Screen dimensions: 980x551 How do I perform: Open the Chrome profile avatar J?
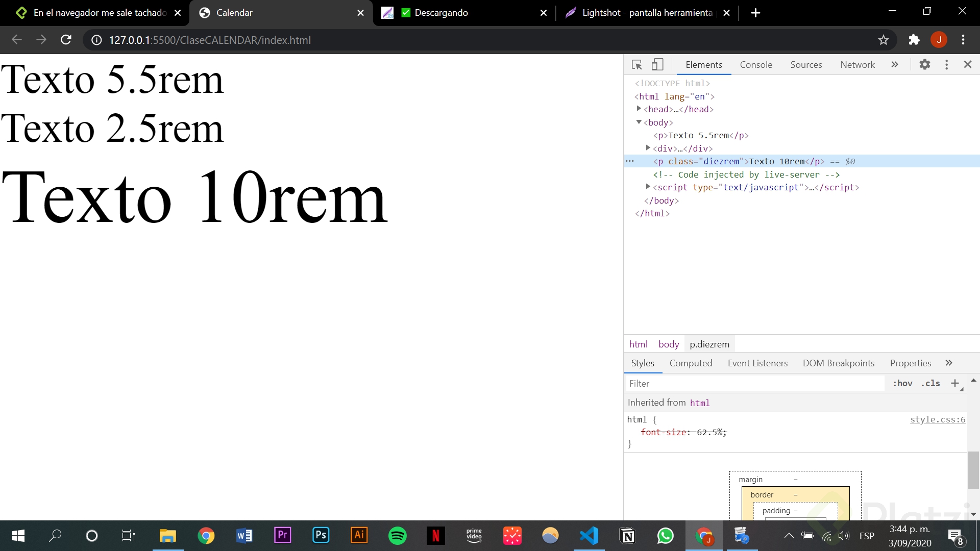939,40
